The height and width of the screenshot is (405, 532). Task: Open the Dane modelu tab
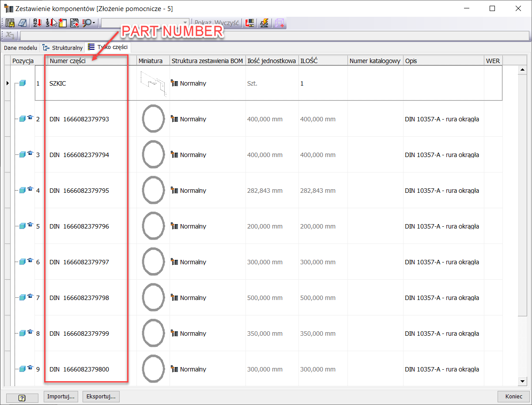20,47
